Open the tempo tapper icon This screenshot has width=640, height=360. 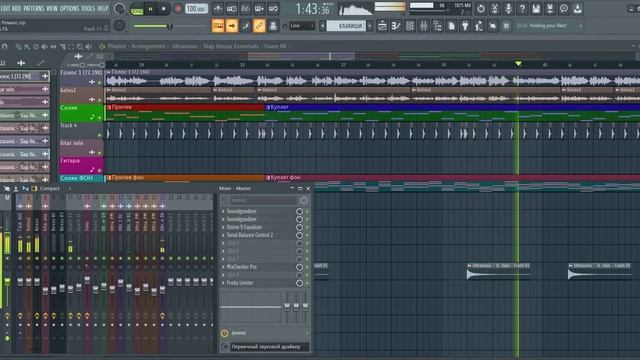[x=479, y=26]
